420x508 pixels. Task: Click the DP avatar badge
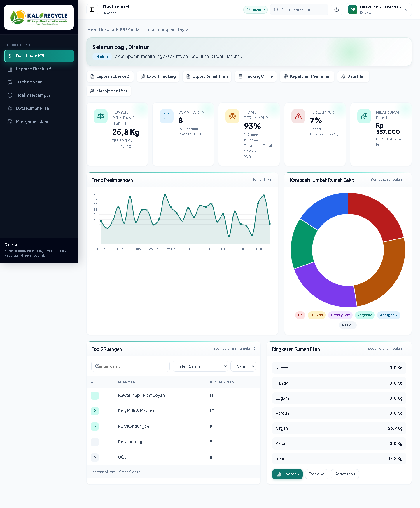point(353,10)
